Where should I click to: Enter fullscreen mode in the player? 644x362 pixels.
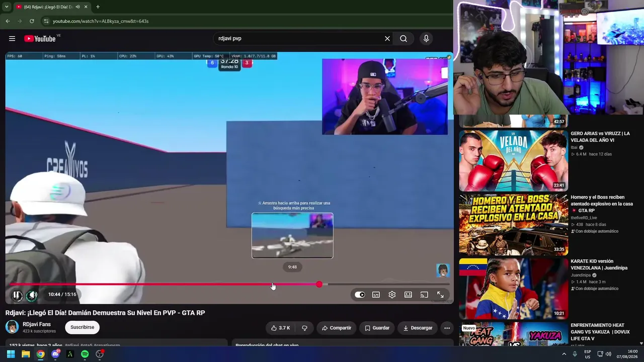point(440,295)
